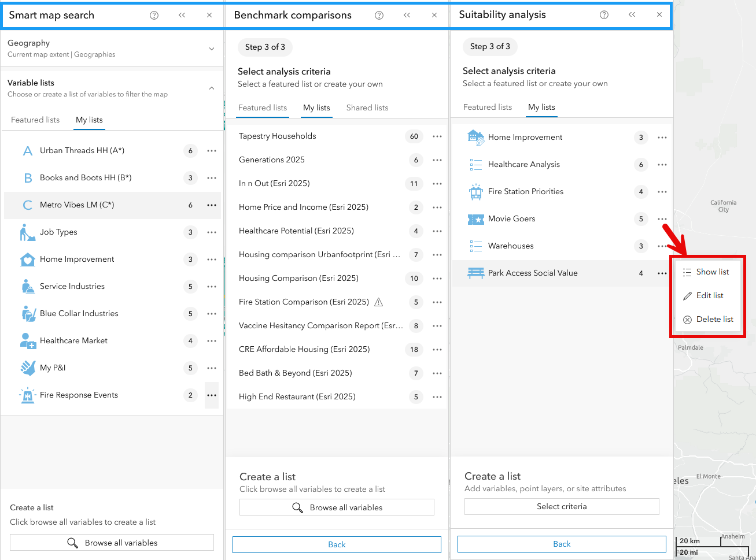This screenshot has height=560, width=756.
Task: Open options menu for Tapestry Households
Action: pos(437,136)
